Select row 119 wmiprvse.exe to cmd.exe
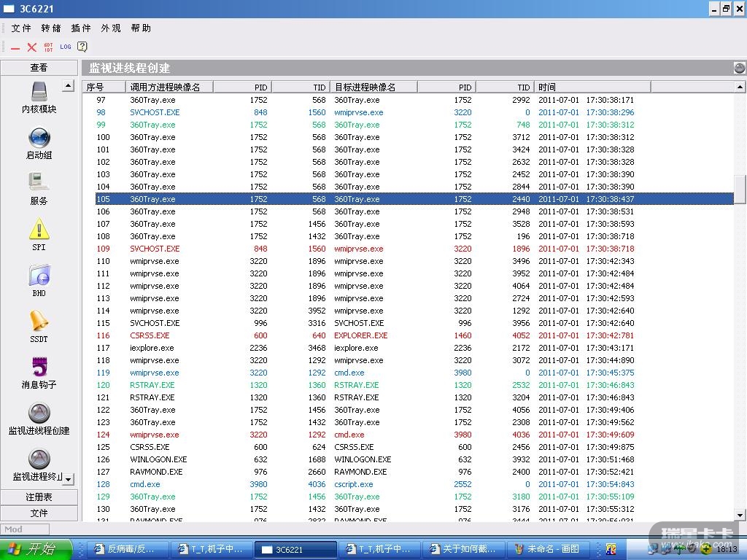Screen dimensions: 747x560 pos(414,373)
